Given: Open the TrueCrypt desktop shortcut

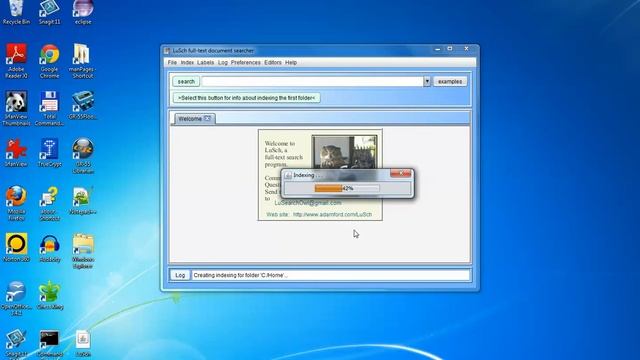Looking at the screenshot, I should coord(49,153).
